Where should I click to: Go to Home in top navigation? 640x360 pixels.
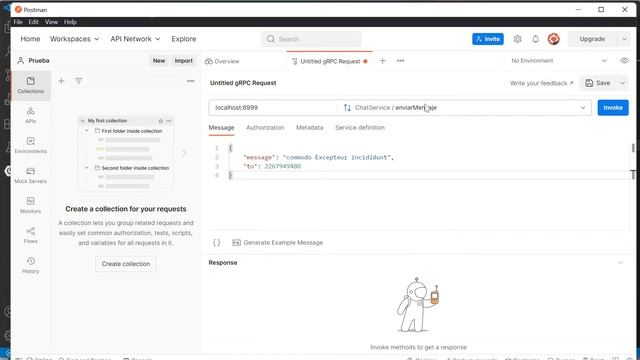tap(30, 39)
